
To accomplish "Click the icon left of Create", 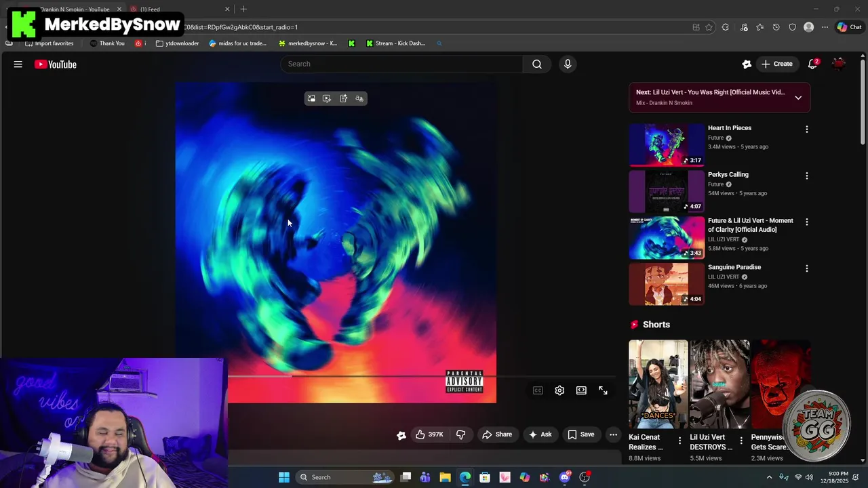I will [x=747, y=64].
